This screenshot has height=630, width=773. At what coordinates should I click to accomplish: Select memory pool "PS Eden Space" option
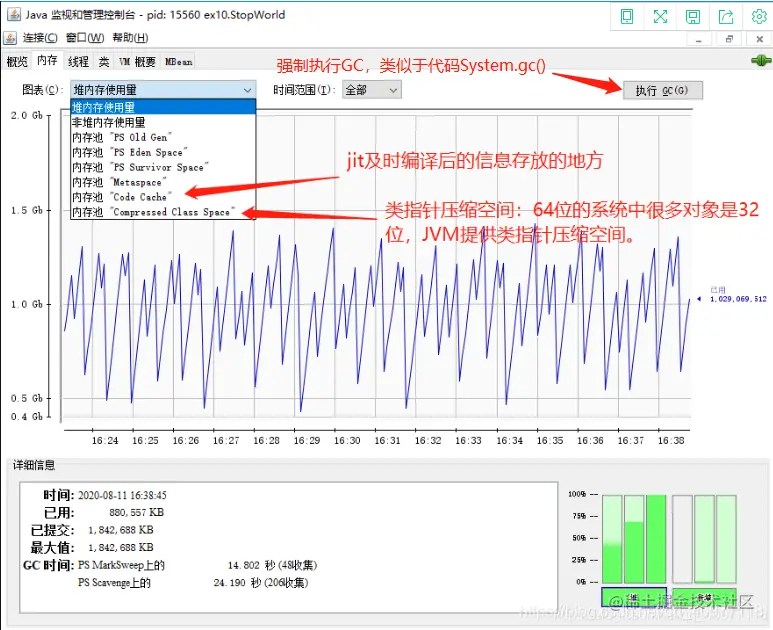[163, 152]
